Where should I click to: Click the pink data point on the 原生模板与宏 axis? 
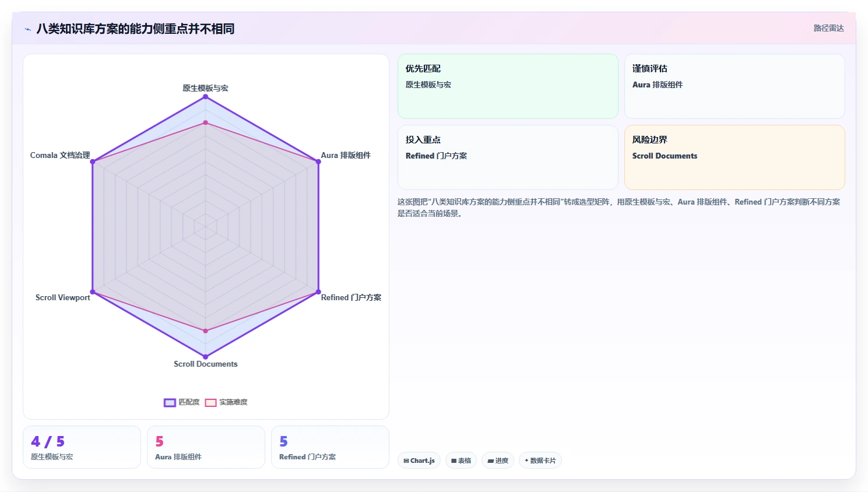tap(205, 122)
